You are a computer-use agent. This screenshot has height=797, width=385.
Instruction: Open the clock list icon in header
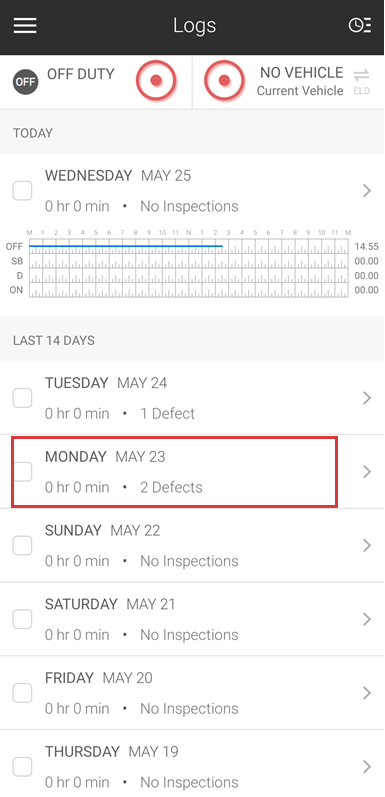click(x=360, y=25)
